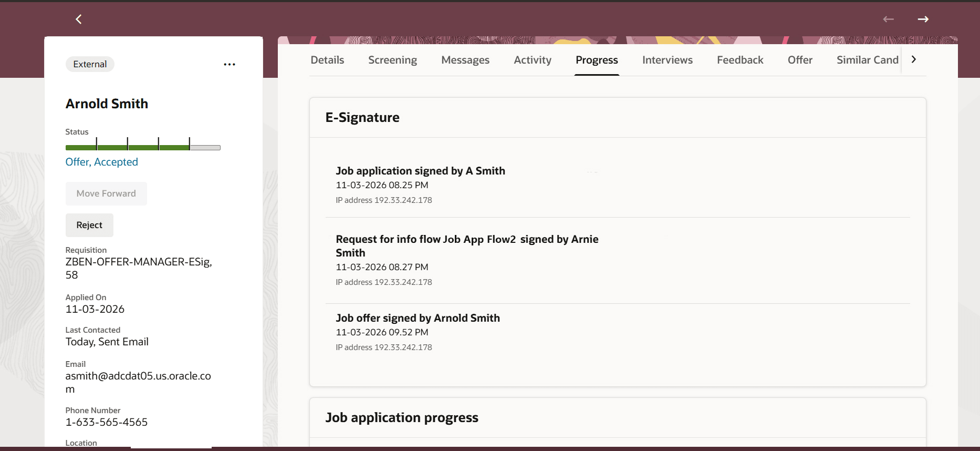Viewport: 980px width, 451px height.
Task: Select timestamp 11-03-2026 08.25 PM
Action: 382,185
